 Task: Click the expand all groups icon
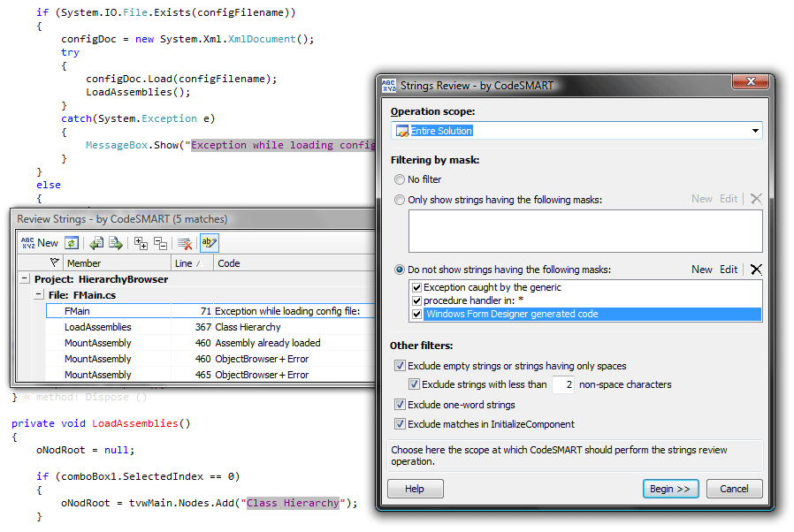[141, 243]
